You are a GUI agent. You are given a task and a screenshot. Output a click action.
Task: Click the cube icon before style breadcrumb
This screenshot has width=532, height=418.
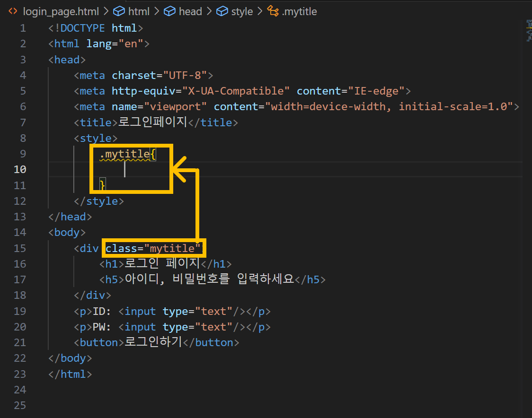point(222,11)
